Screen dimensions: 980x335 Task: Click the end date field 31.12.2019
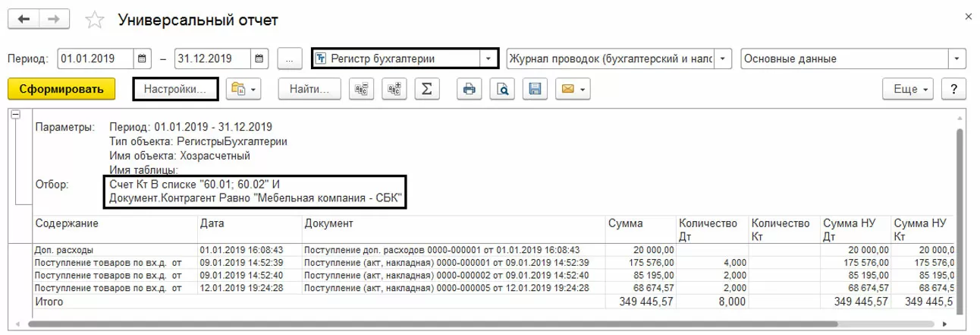click(212, 58)
